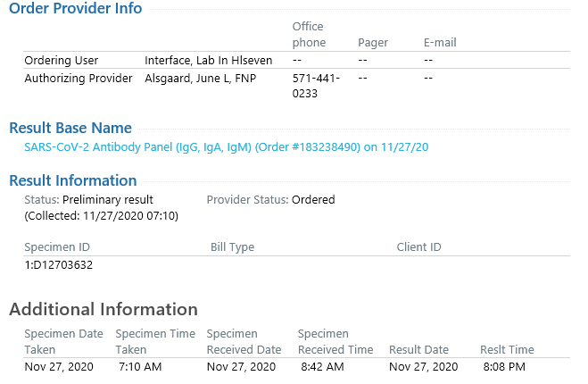
Task: Select authorizing provider Alsgaard, June L, FNP
Action: [x=200, y=78]
